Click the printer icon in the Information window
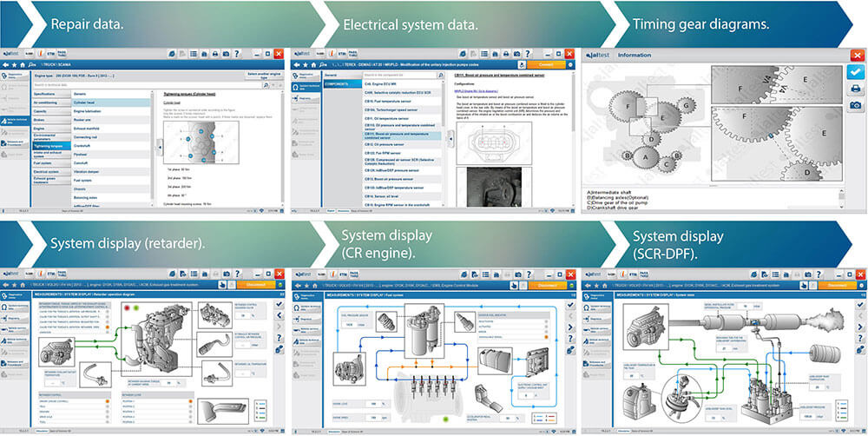This screenshot has width=868, height=436. tap(855, 89)
